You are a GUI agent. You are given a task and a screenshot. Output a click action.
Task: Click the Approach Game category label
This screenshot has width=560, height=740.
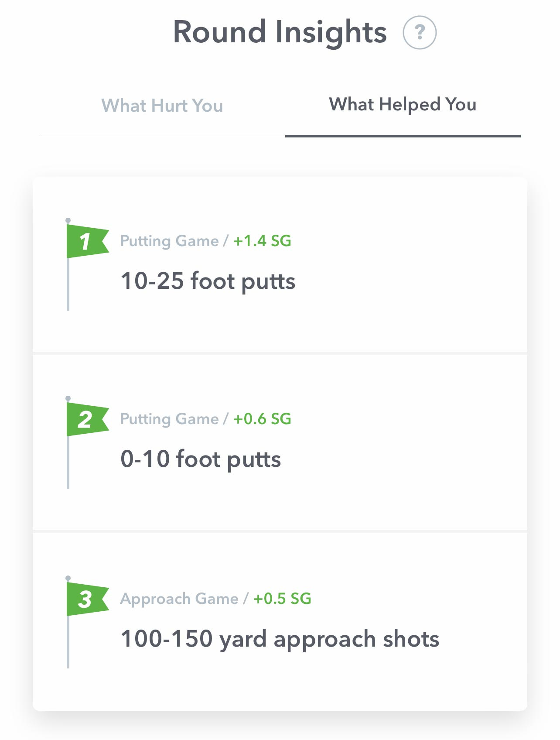click(x=179, y=599)
